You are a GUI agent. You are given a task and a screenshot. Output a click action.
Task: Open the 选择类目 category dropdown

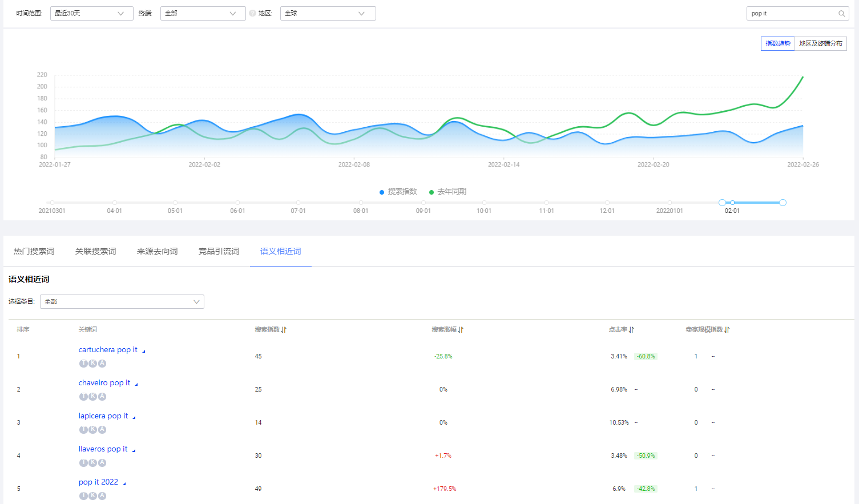[122, 302]
